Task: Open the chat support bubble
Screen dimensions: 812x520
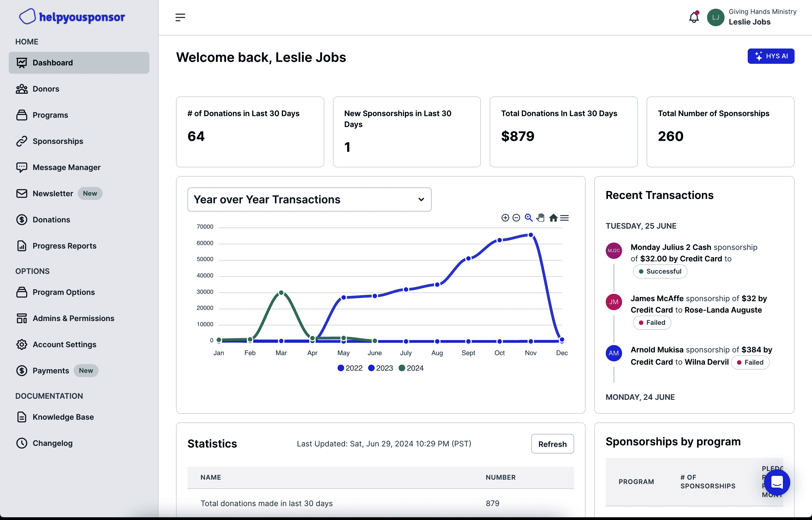Action: [777, 482]
